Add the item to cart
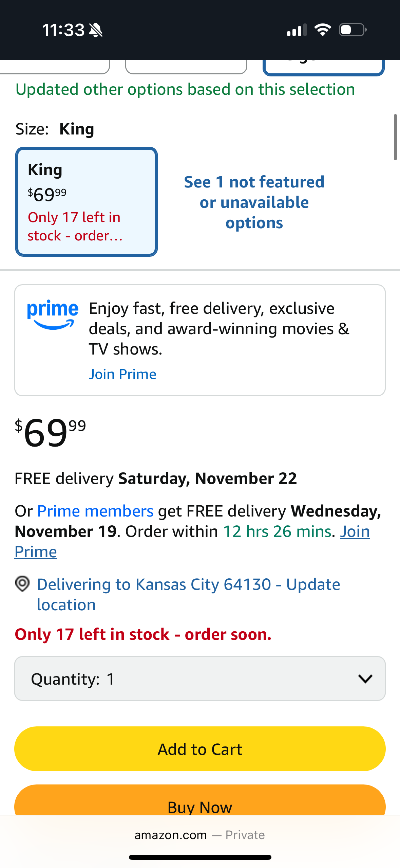Viewport: 400px width, 868px height. click(199, 749)
